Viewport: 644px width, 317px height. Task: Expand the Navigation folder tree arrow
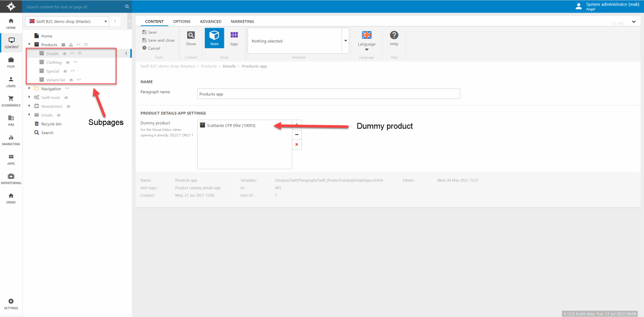click(x=30, y=89)
